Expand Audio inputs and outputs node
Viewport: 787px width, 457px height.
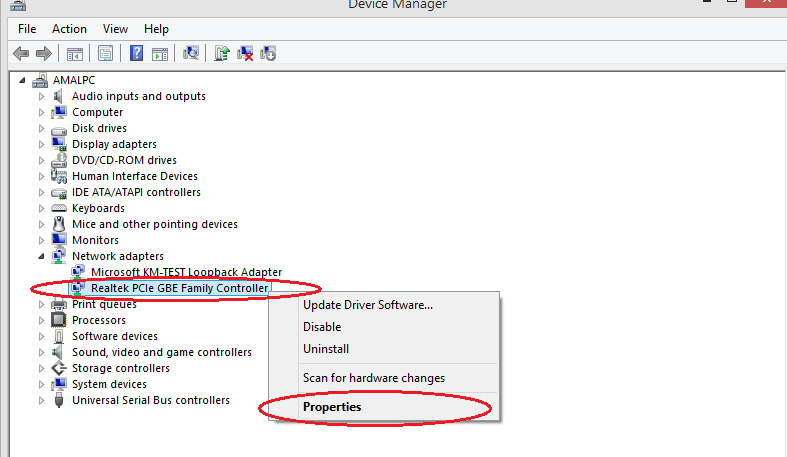point(41,96)
